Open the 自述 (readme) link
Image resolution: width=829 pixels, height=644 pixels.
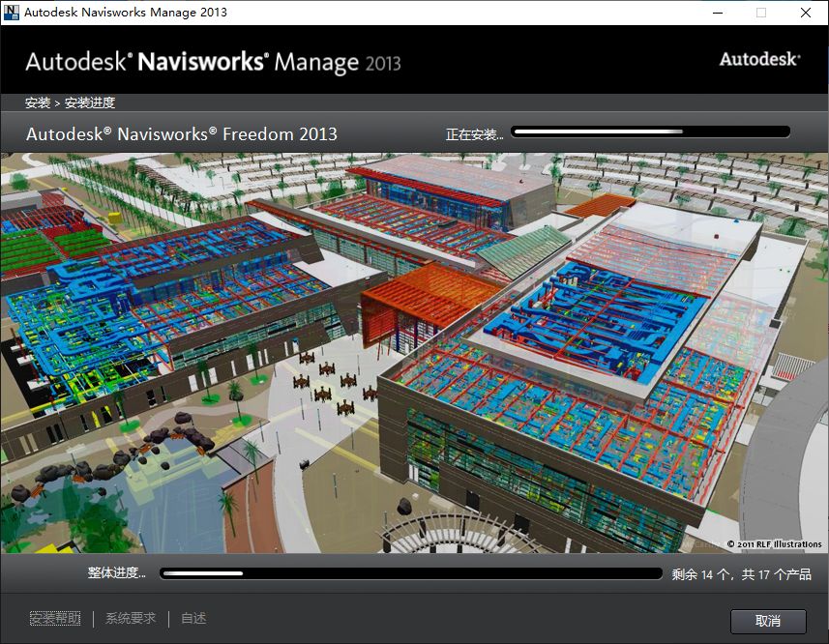(x=192, y=618)
